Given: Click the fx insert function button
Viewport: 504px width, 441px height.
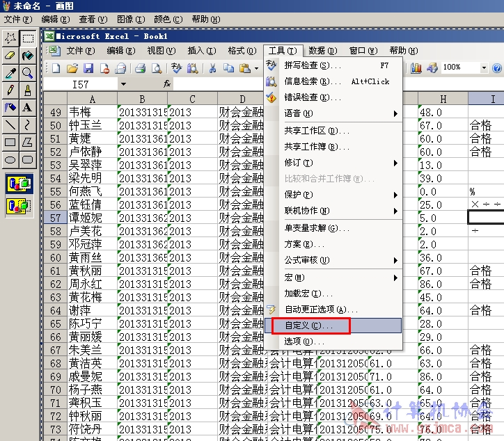Looking at the screenshot, I should point(167,84).
